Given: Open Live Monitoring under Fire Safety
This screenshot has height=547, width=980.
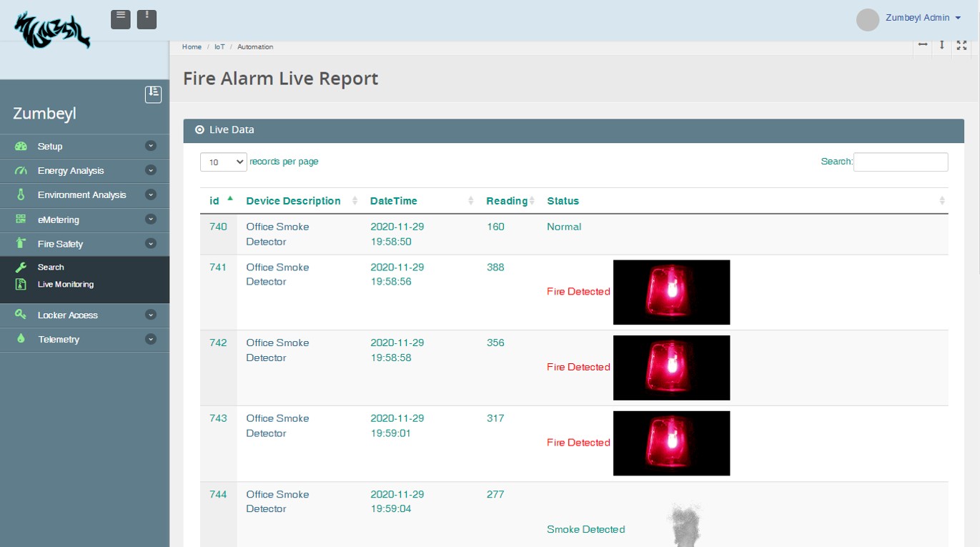Looking at the screenshot, I should 65,285.
